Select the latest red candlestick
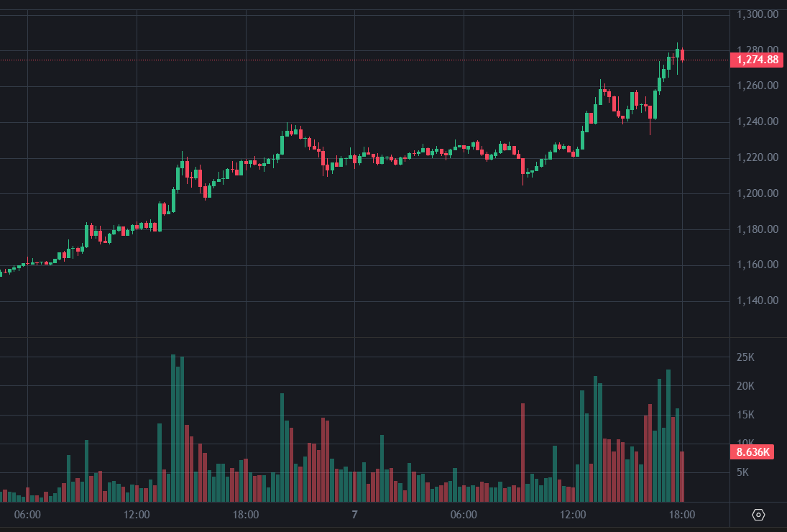The width and height of the screenshot is (787, 532). [x=682, y=55]
